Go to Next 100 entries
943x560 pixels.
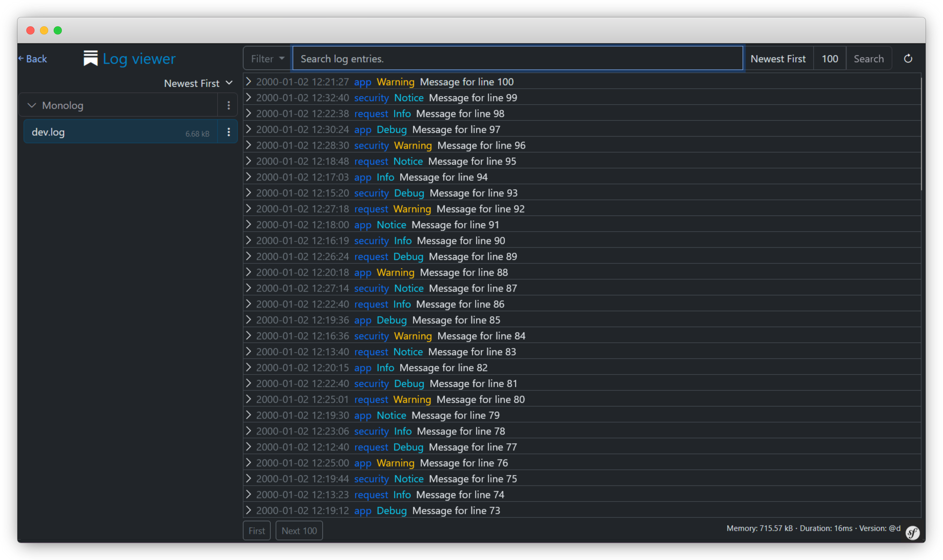299,531
